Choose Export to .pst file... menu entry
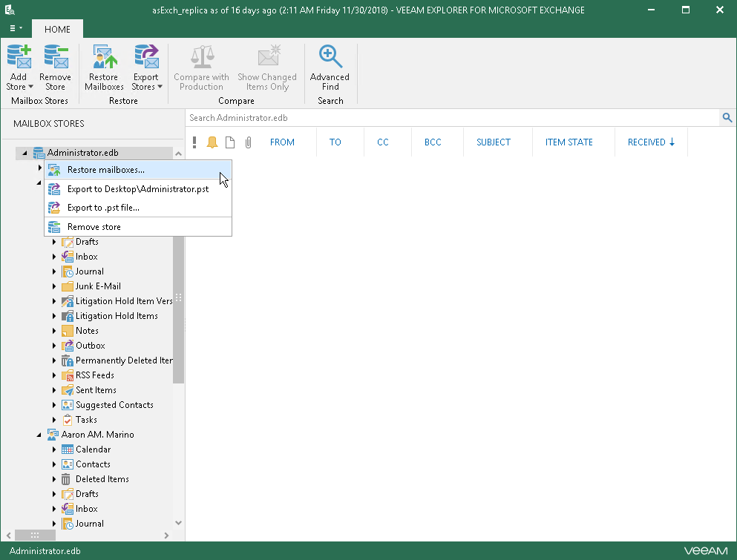 tap(138, 208)
